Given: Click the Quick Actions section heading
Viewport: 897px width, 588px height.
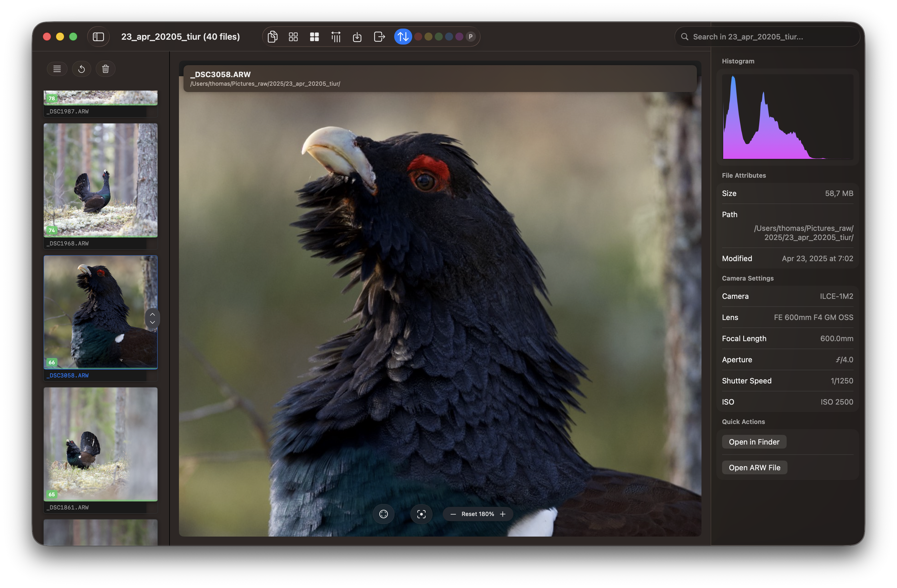Looking at the screenshot, I should (x=743, y=421).
